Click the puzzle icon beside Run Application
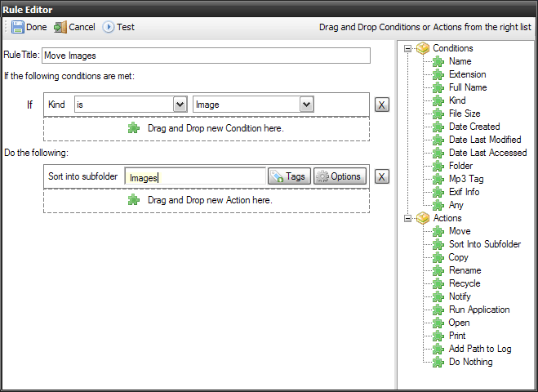Viewport: 538px width, 392px height. click(438, 310)
